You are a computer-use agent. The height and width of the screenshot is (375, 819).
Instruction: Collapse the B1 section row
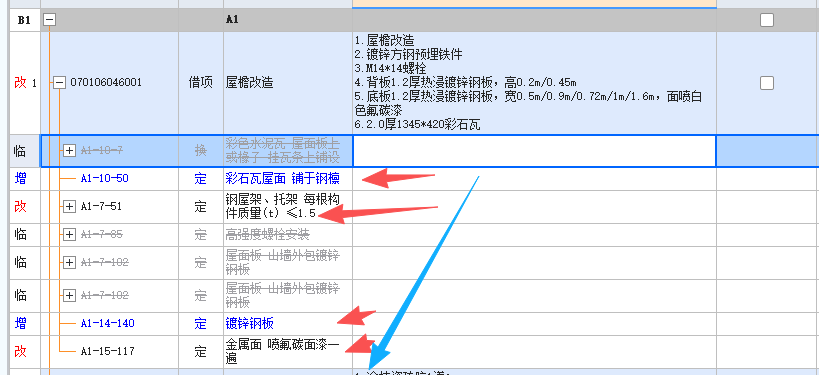tap(50, 20)
